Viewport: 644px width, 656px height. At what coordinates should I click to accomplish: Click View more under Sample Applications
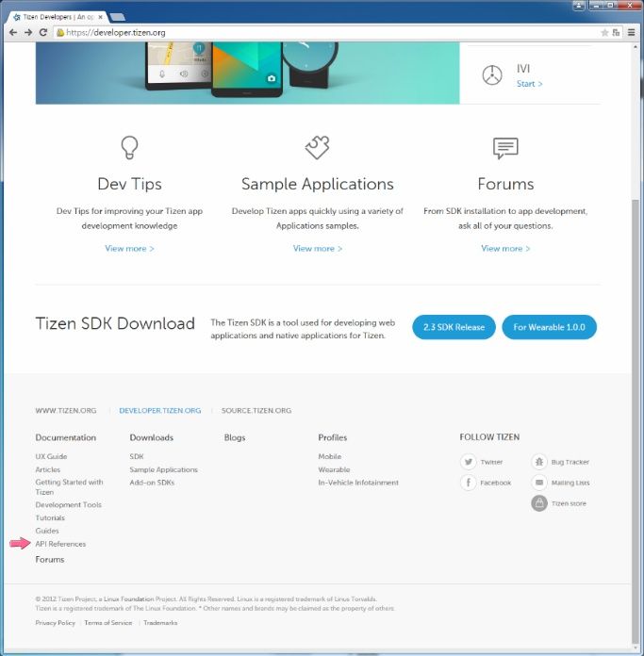click(x=317, y=249)
